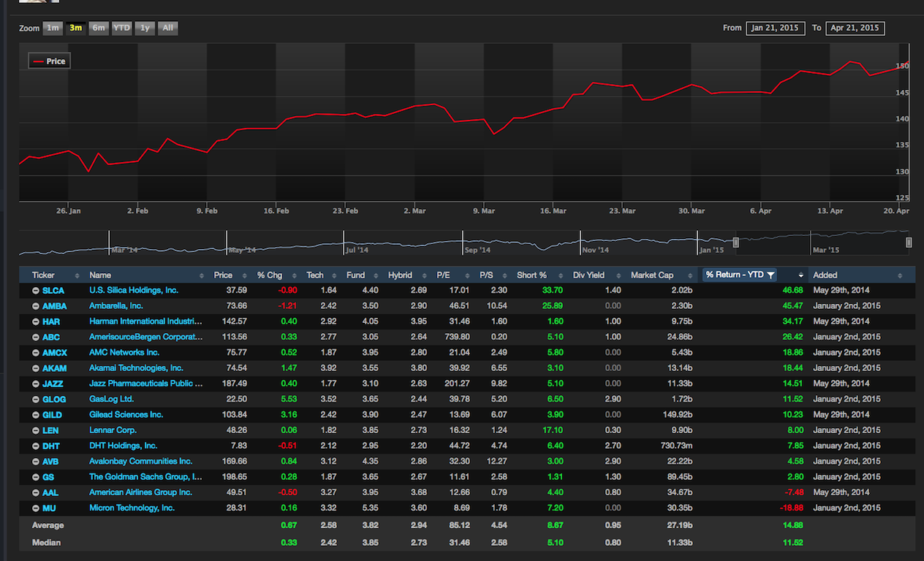
Task: Open GasLog Ltd. company link
Action: (x=112, y=399)
